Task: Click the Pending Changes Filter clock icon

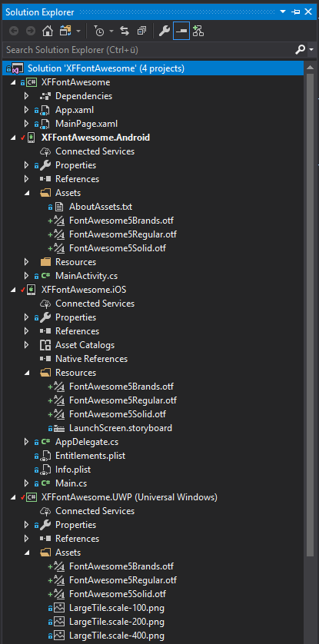Action: 99,31
